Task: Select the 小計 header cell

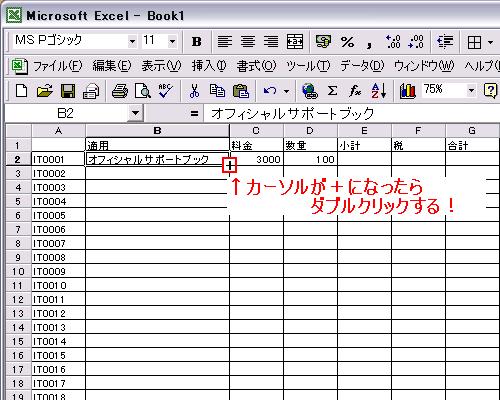Action: (x=364, y=145)
